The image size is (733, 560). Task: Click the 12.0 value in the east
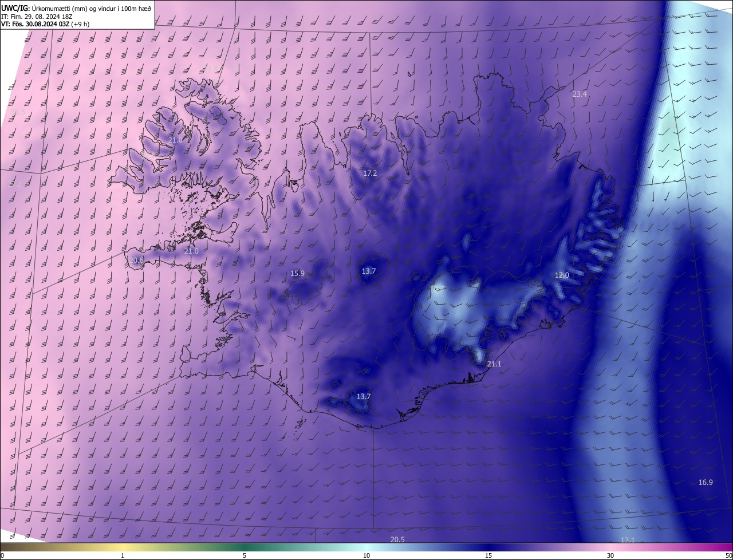(x=562, y=275)
